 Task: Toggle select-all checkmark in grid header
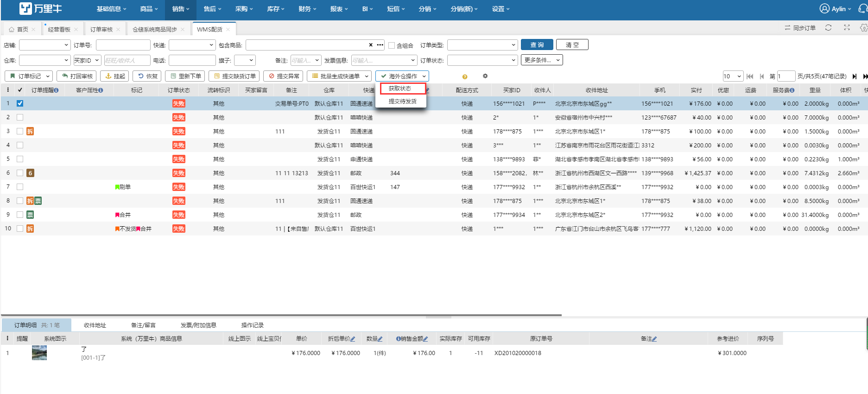click(20, 90)
